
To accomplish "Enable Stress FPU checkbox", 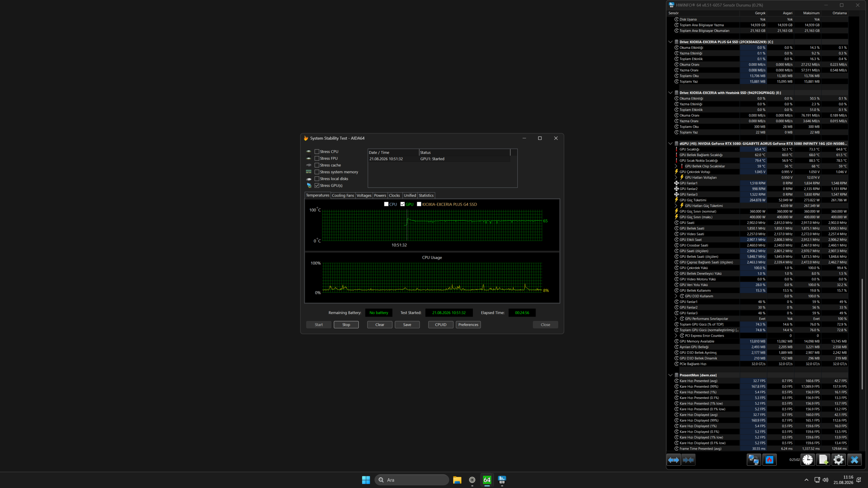I will tap(317, 158).
